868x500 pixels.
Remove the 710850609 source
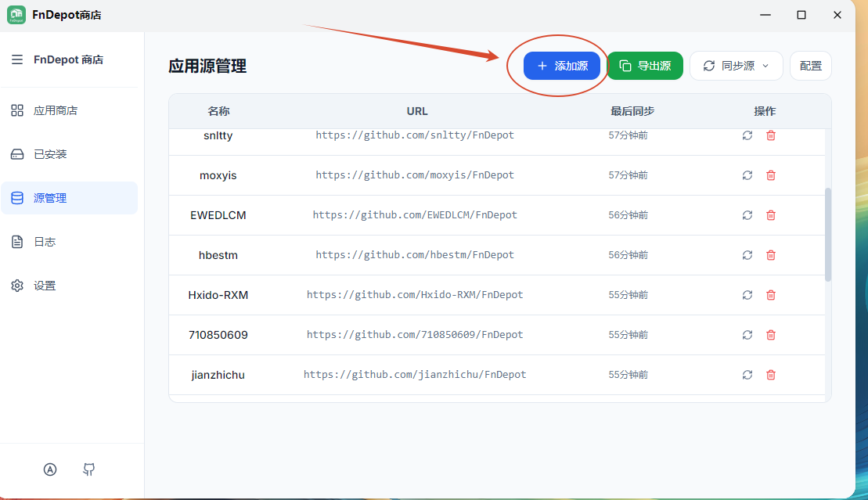pyautogui.click(x=771, y=334)
